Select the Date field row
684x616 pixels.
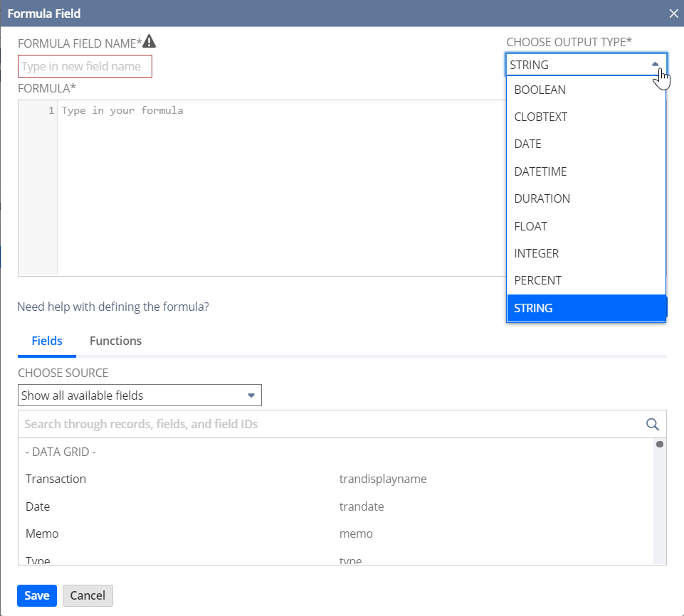coord(336,506)
